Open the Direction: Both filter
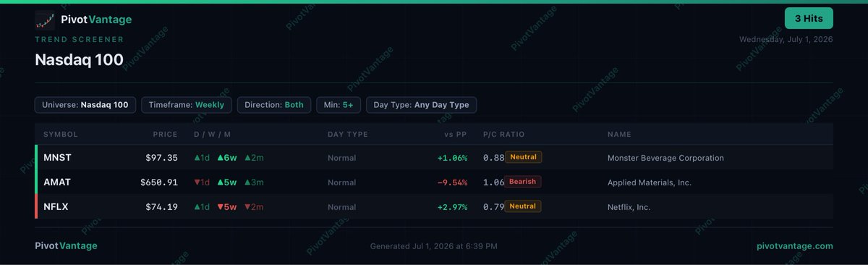This screenshot has width=868, height=265. (274, 105)
